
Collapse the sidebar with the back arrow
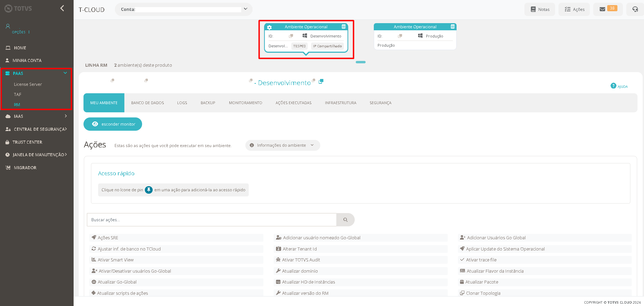pos(62,8)
